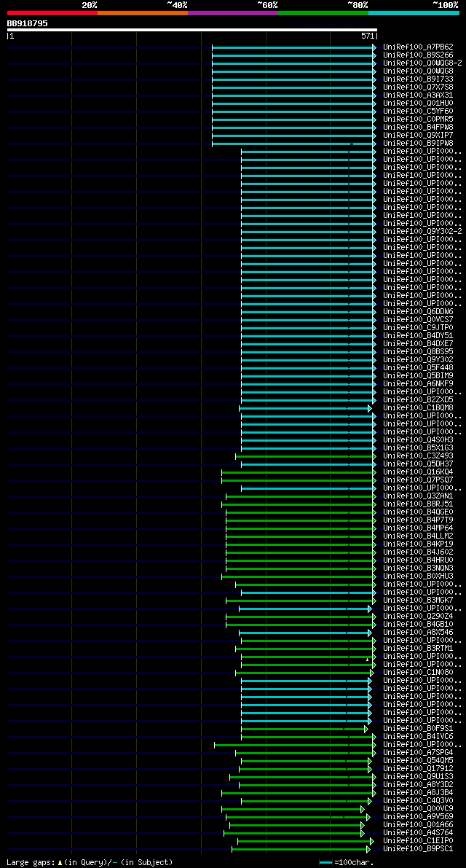The height and width of the screenshot is (868, 466).
Task: Click UniRef100_B4QGE0 hit name
Action: (418, 512)
